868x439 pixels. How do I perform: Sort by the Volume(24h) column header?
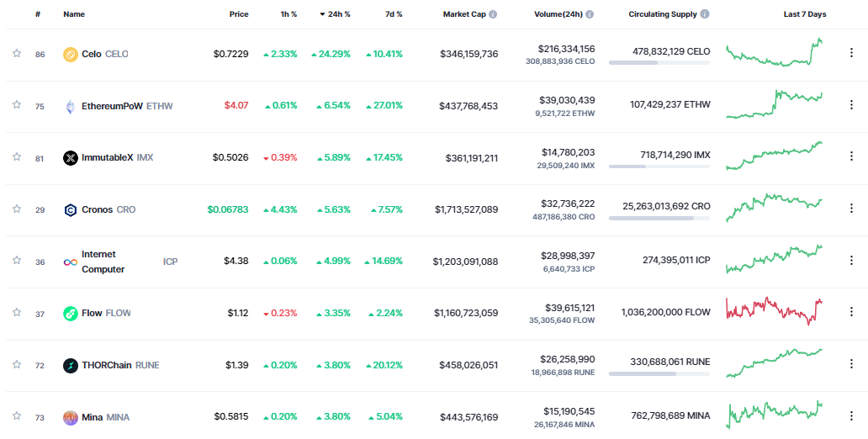coord(558,14)
